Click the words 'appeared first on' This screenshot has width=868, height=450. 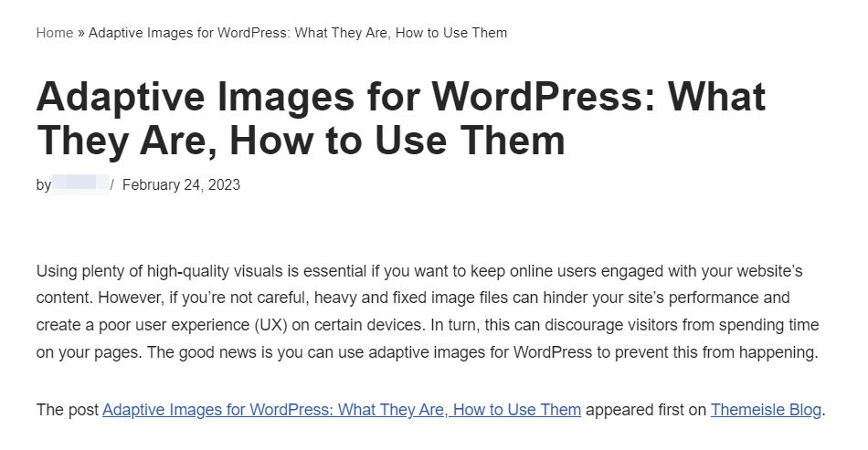(x=645, y=410)
